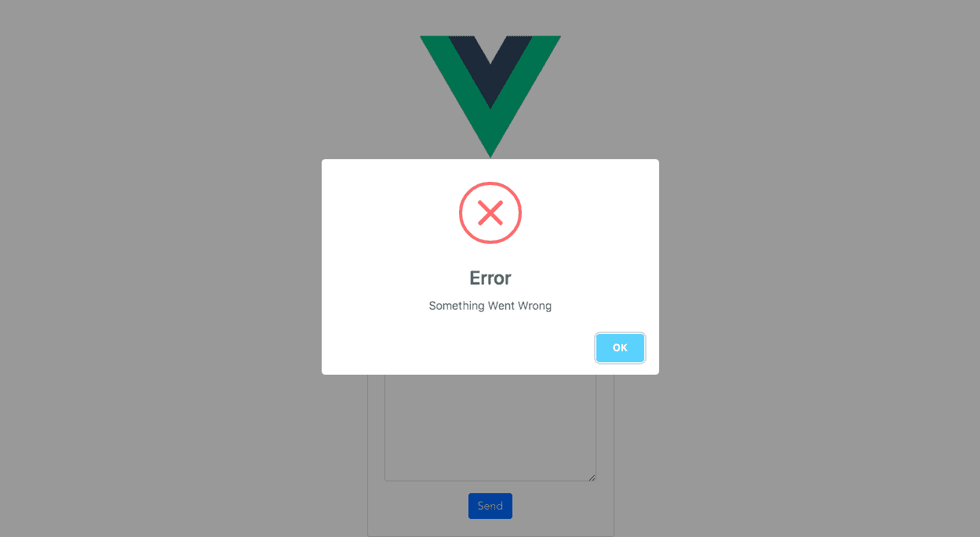This screenshot has width=980, height=537.
Task: Dismiss the error dialog with OK
Action: click(620, 348)
